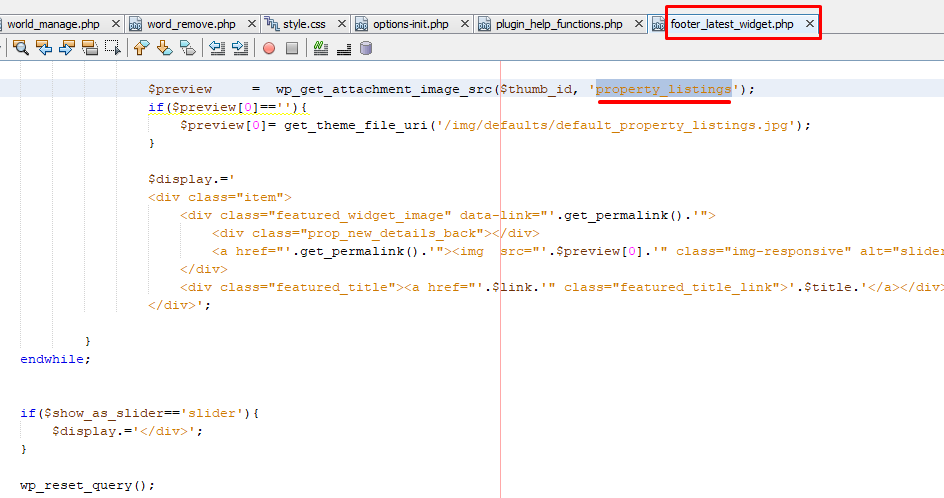Switch to world_manage.php tab
Image resolution: width=944 pixels, height=498 pixels.
54,24
